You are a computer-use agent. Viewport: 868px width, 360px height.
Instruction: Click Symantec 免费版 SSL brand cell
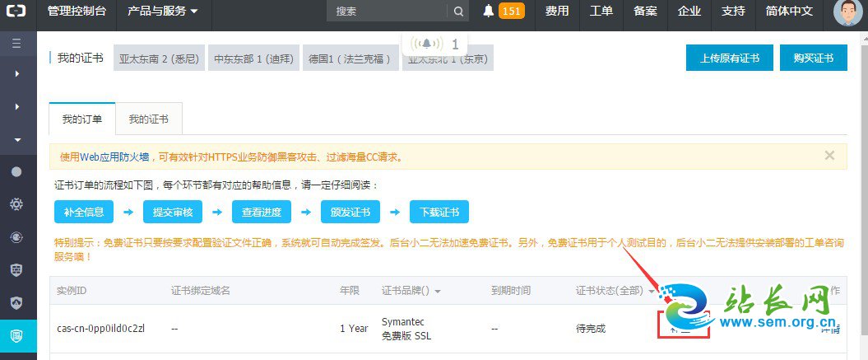pos(406,329)
